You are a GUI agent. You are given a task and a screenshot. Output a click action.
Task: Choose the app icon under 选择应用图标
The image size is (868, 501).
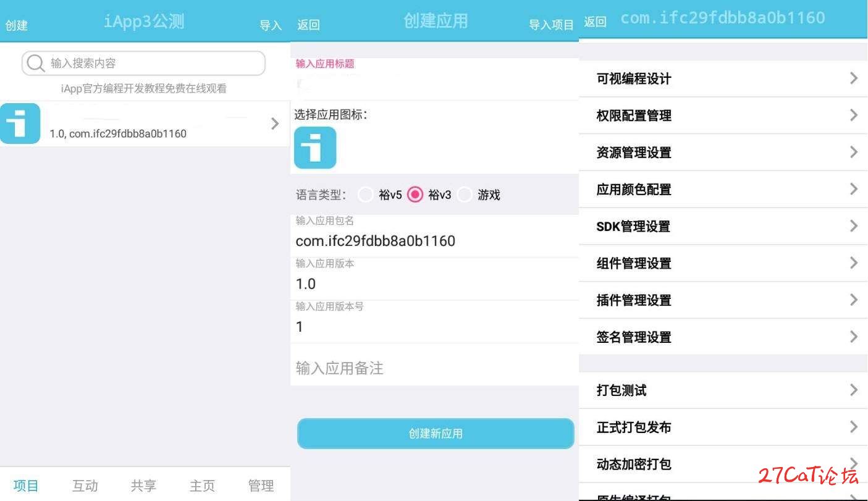pos(315,148)
